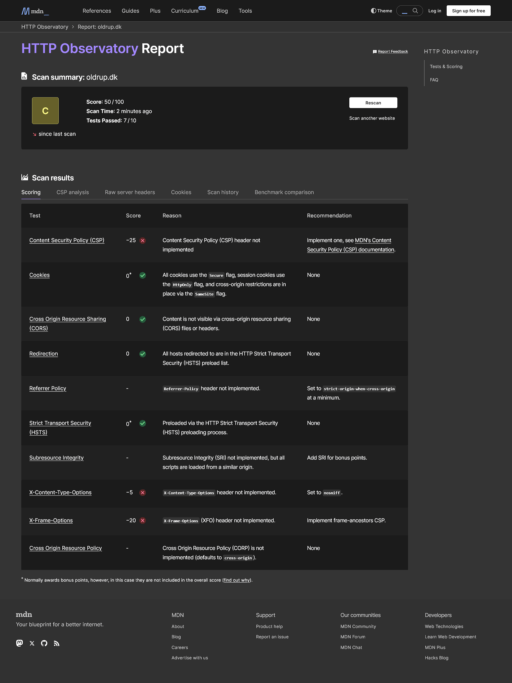Open the References menu

coord(97,11)
